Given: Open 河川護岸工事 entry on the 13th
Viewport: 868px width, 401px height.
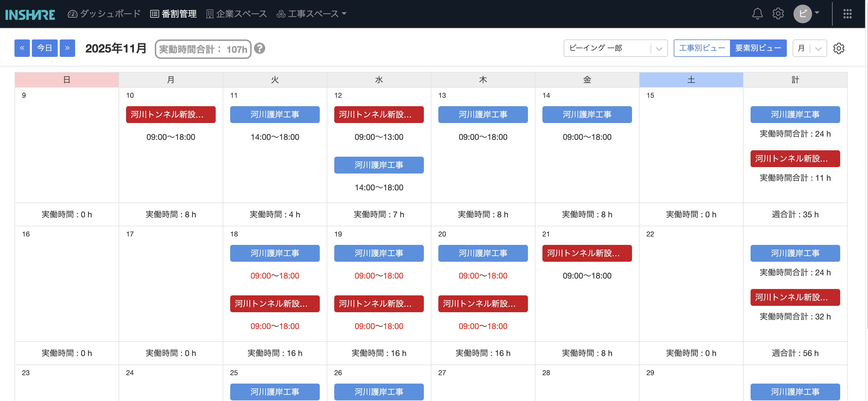Looking at the screenshot, I should (x=483, y=115).
